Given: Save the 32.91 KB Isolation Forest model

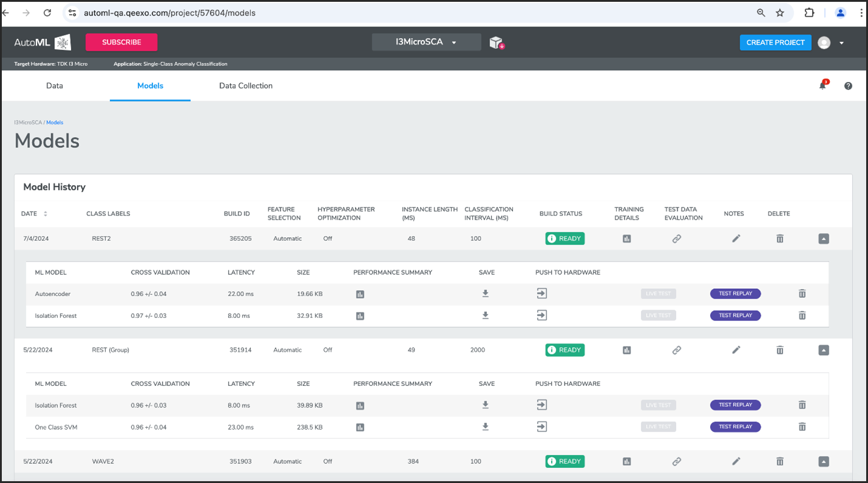Looking at the screenshot, I should pyautogui.click(x=486, y=316).
